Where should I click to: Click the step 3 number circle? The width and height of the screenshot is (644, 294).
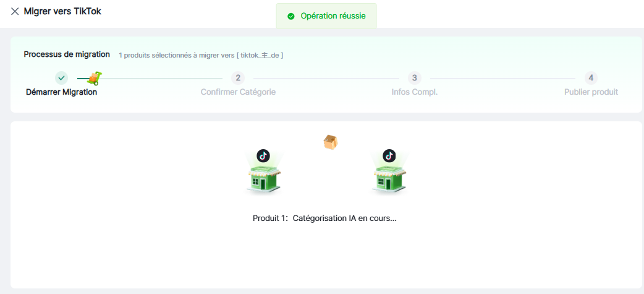coord(415,78)
